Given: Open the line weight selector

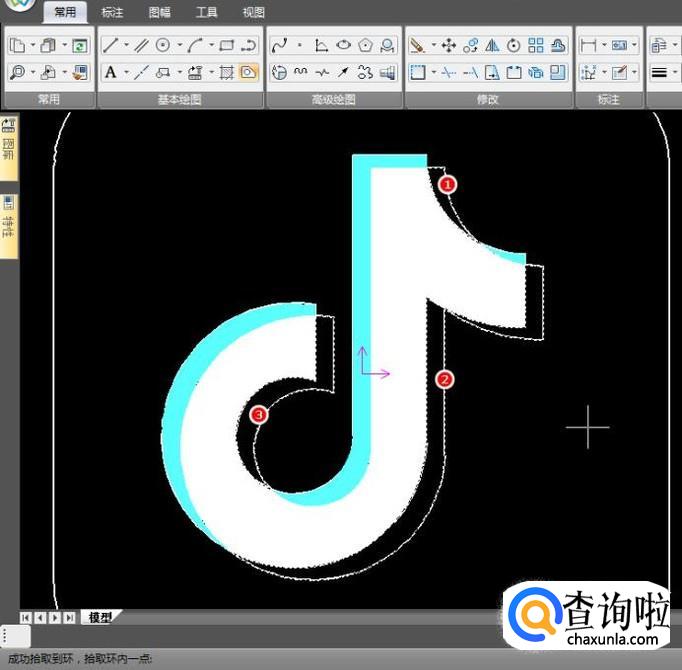Looking at the screenshot, I should point(660,72).
